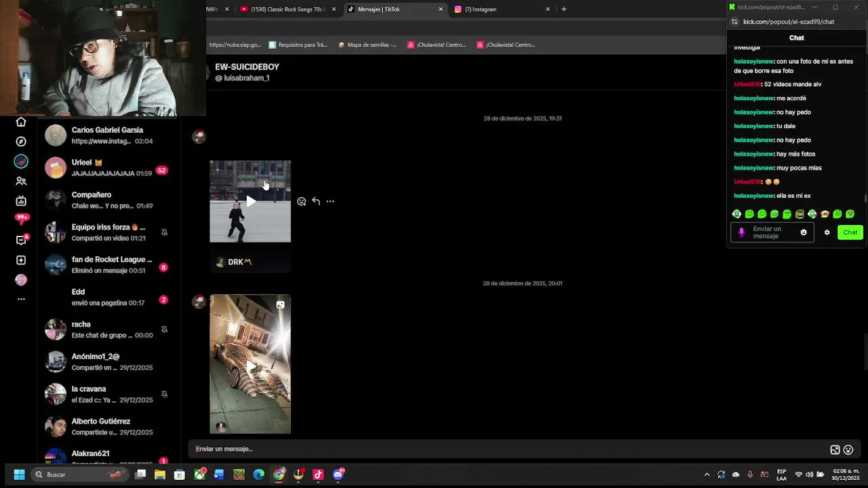The image size is (868, 488).
Task: Open the Explore compass icon
Action: click(x=21, y=142)
